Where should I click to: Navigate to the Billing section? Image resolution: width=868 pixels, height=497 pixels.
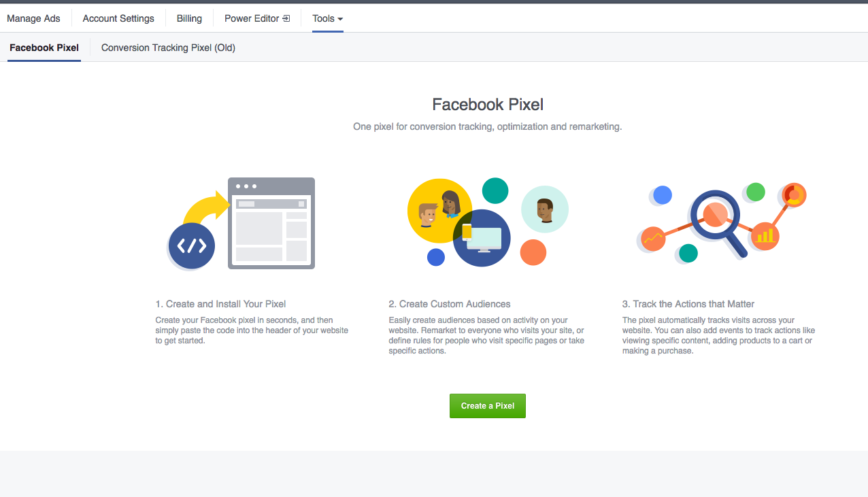[188, 18]
